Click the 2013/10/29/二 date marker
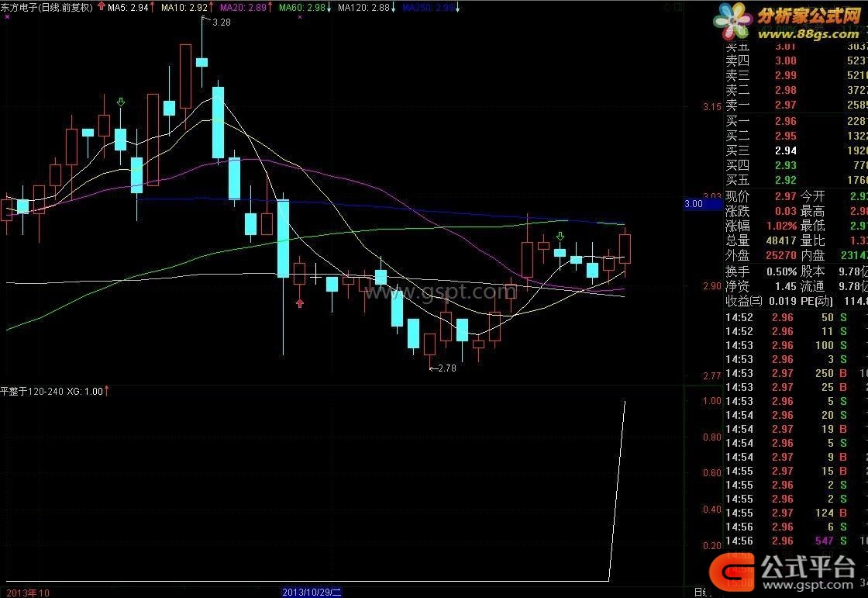Image resolution: width=868 pixels, height=598 pixels. [x=312, y=593]
